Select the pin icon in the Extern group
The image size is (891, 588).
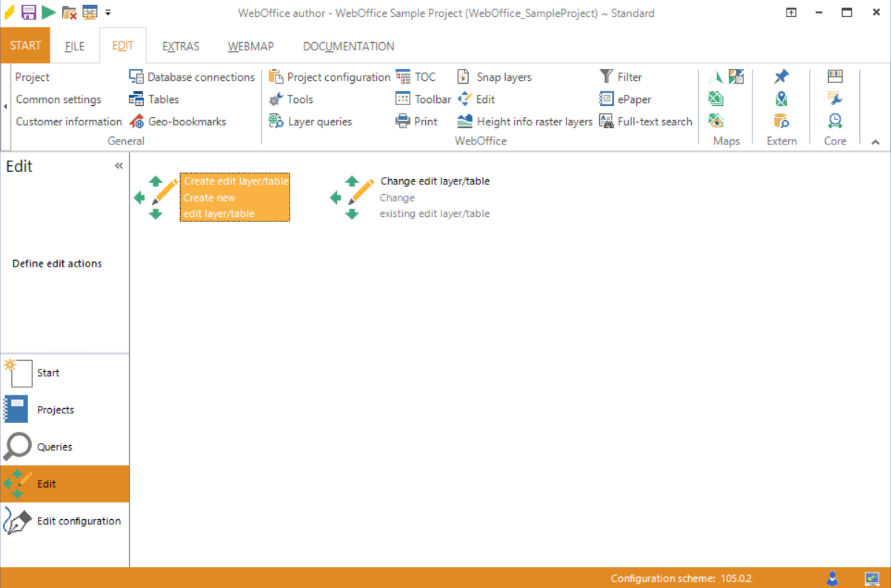click(781, 76)
